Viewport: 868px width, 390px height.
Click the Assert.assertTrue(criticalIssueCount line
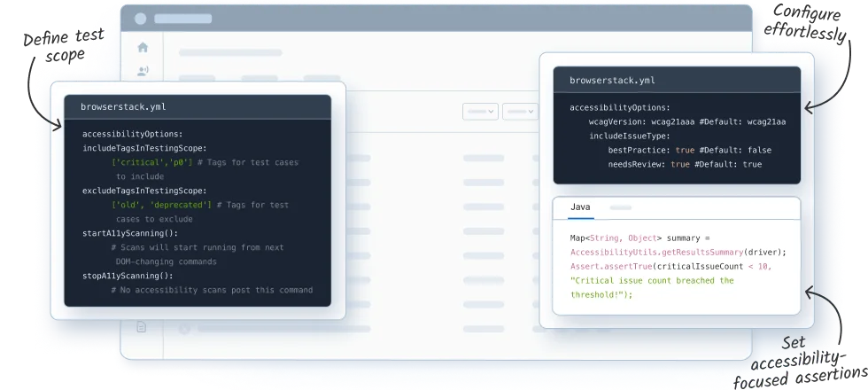pyautogui.click(x=671, y=267)
